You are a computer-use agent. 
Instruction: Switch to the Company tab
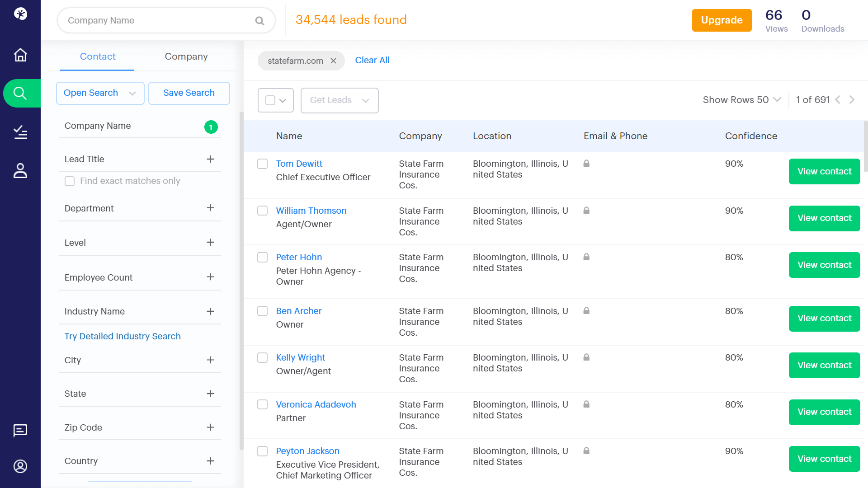(x=186, y=56)
